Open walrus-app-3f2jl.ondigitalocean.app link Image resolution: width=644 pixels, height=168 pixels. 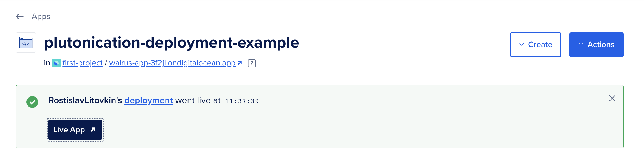(172, 63)
